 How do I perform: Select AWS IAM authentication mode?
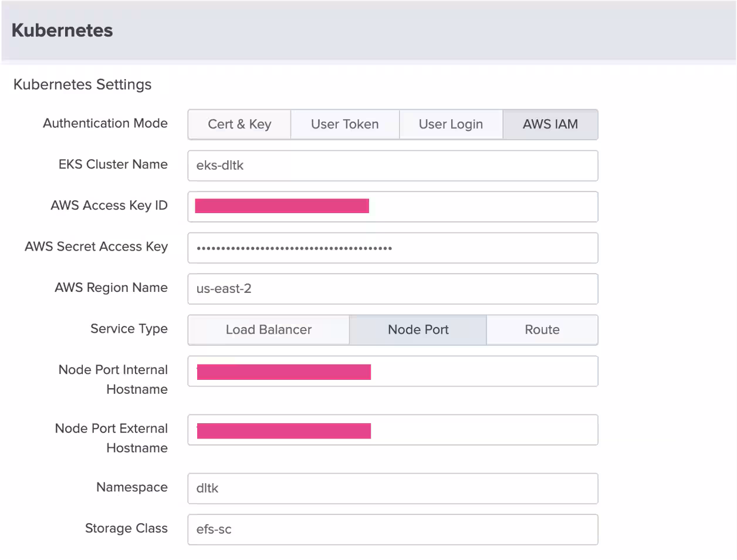550,124
